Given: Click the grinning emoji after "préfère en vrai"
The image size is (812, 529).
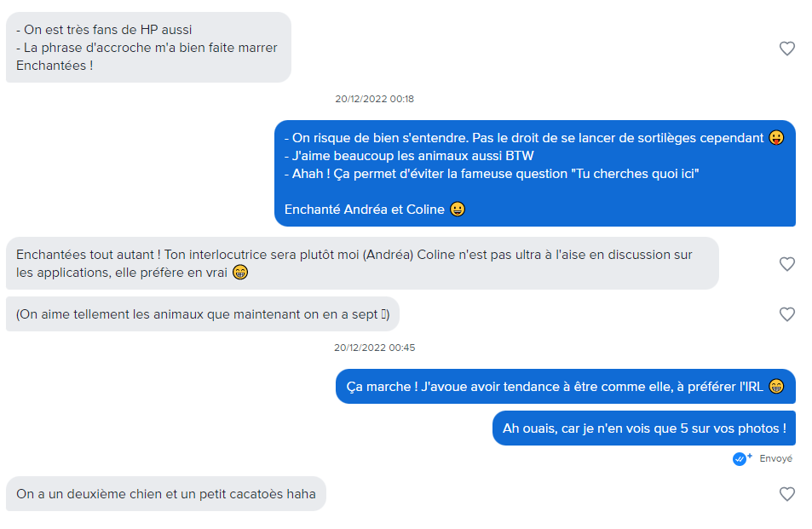Looking at the screenshot, I should pos(239,273).
